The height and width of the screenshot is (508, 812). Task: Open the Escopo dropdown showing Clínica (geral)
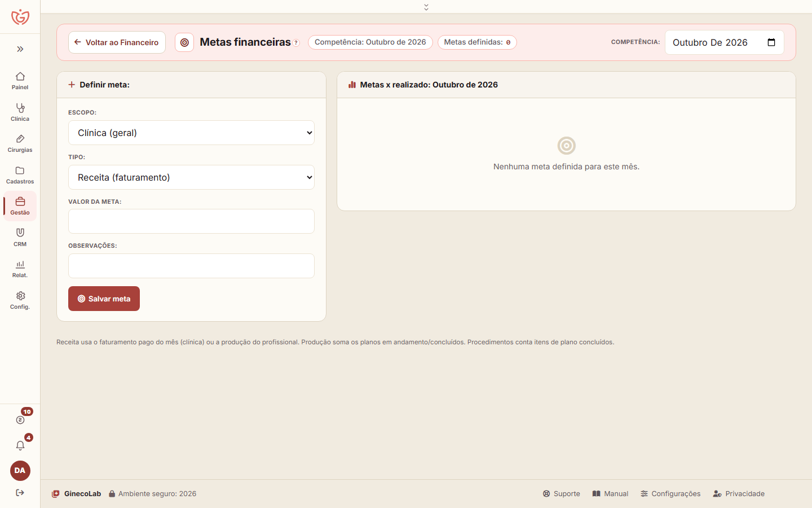coord(191,133)
